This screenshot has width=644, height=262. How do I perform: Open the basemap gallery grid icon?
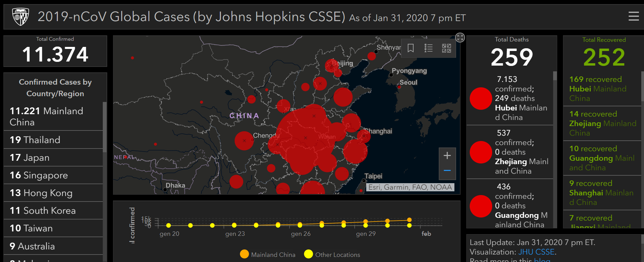(x=447, y=48)
